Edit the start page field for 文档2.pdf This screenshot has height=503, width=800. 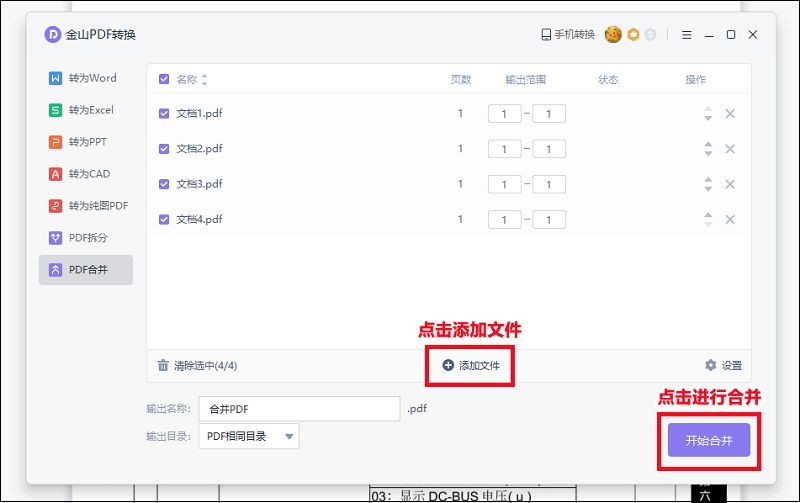click(504, 149)
